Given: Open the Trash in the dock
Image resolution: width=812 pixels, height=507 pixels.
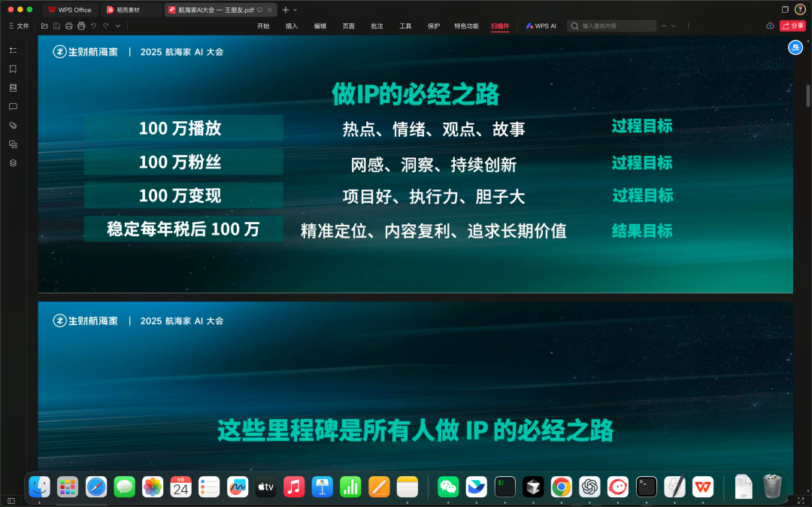Looking at the screenshot, I should point(772,487).
